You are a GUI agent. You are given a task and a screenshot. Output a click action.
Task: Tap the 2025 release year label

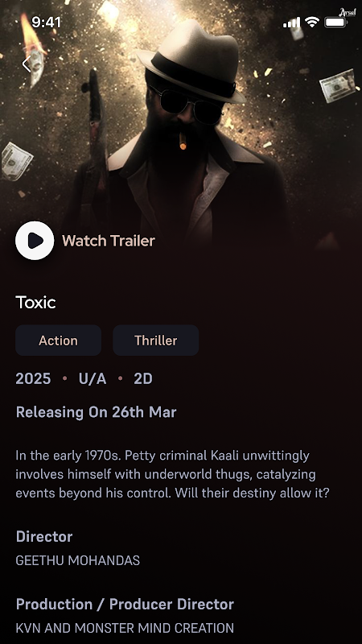tap(33, 378)
